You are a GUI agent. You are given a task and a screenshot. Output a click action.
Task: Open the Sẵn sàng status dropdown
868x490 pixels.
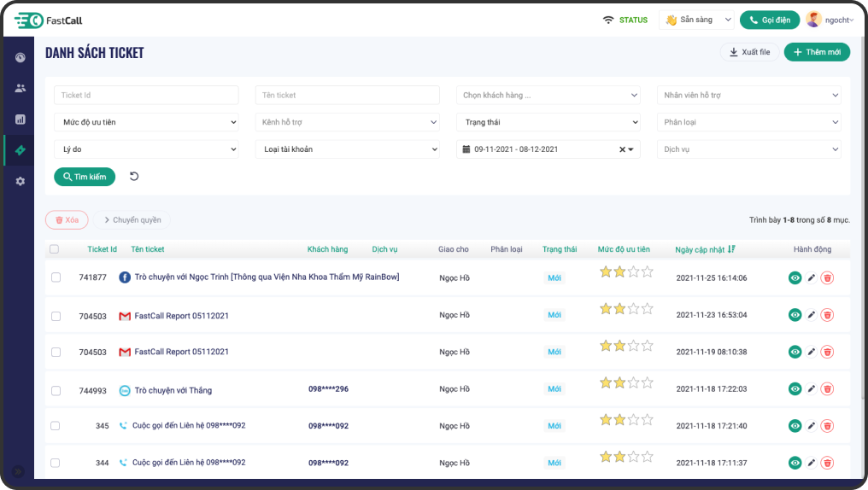[x=697, y=20]
